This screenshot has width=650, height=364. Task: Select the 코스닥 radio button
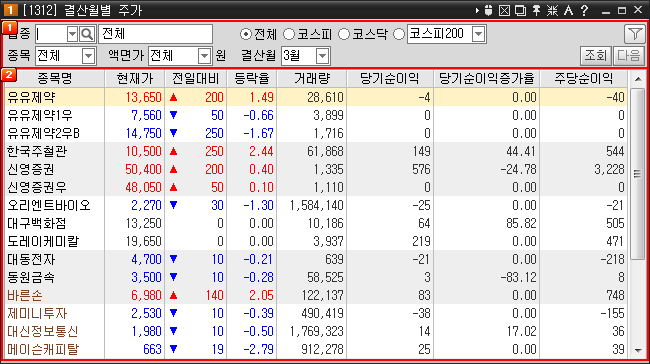[x=344, y=34]
